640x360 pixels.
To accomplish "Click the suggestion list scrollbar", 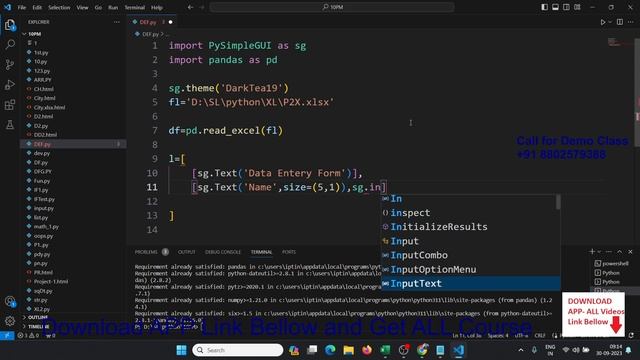I will [x=558, y=202].
